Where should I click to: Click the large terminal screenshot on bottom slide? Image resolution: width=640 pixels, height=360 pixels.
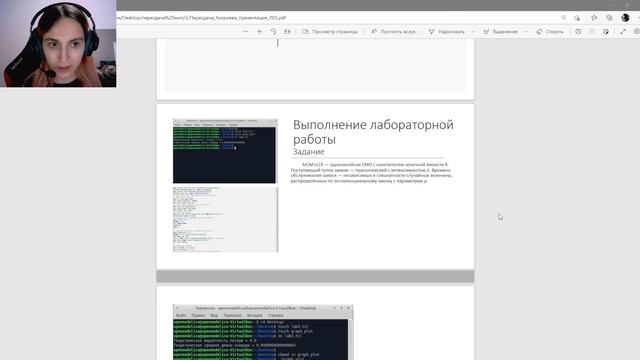(x=263, y=332)
